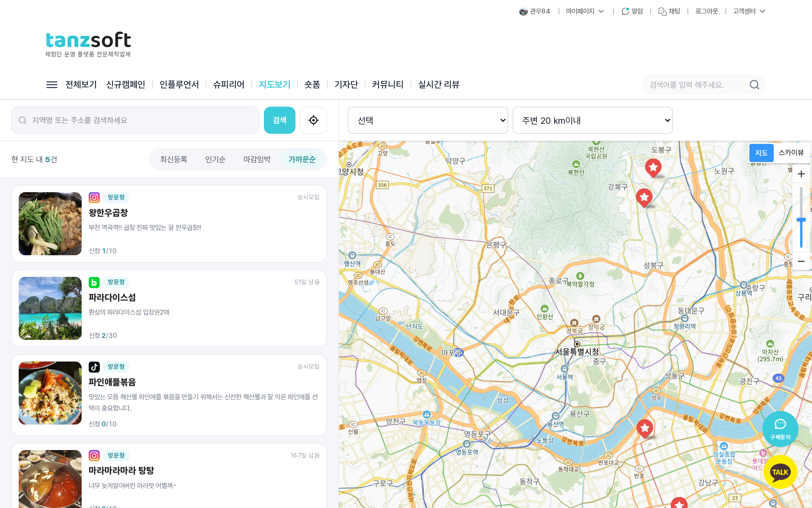Click the header search magnifier icon

pyautogui.click(x=754, y=85)
